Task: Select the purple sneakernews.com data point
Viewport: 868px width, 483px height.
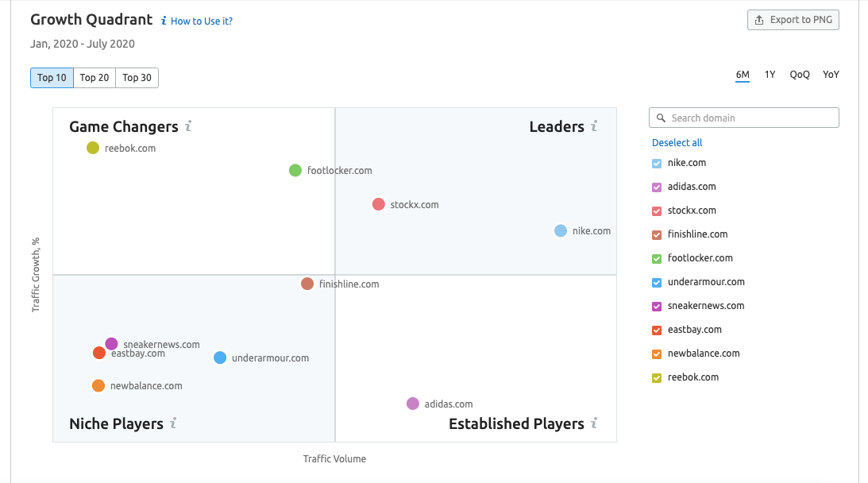Action: pyautogui.click(x=111, y=342)
